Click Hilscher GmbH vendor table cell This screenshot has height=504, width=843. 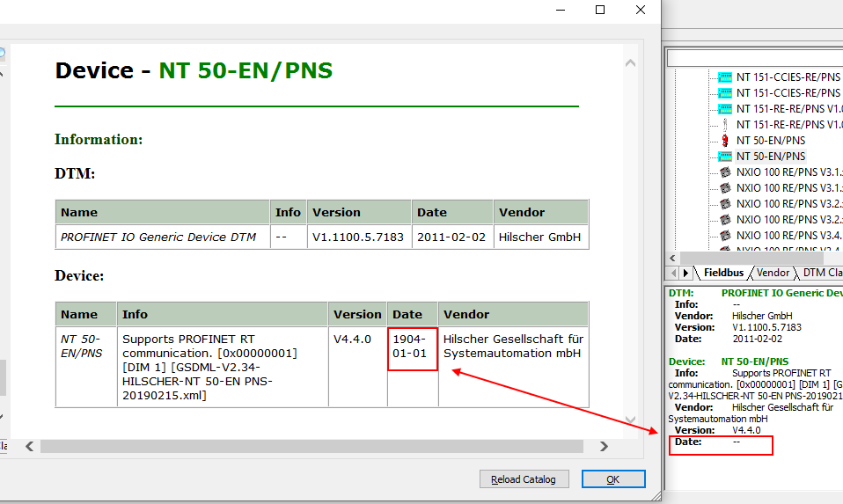click(541, 237)
